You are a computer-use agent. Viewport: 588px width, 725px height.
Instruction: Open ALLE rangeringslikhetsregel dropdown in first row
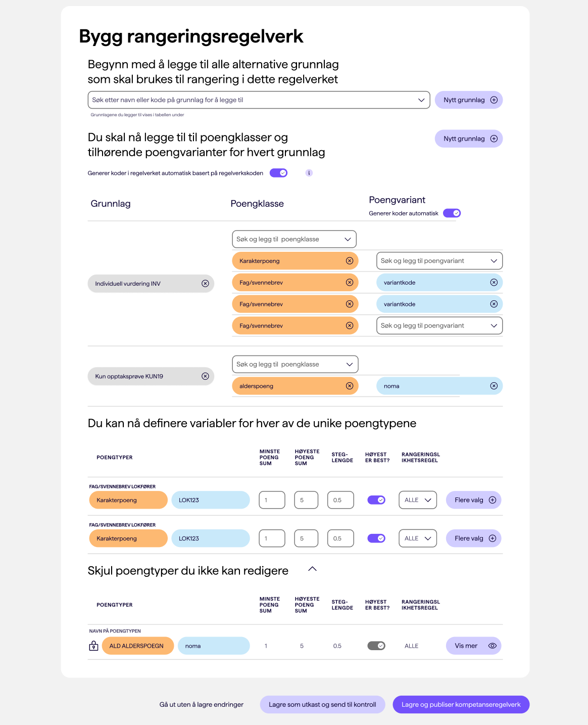tap(418, 500)
